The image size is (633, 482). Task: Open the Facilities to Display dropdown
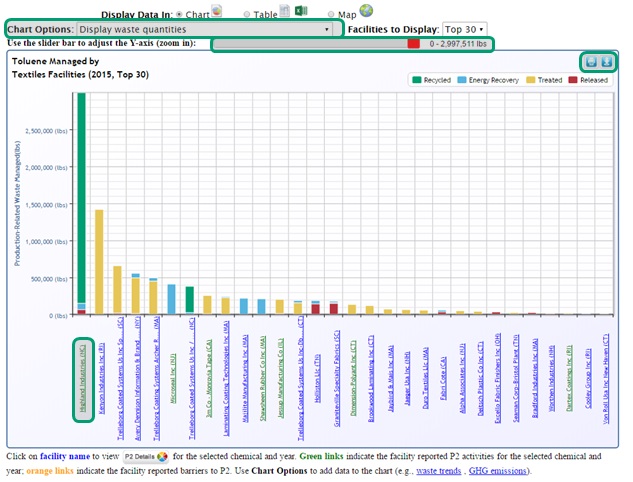pyautogui.click(x=465, y=30)
